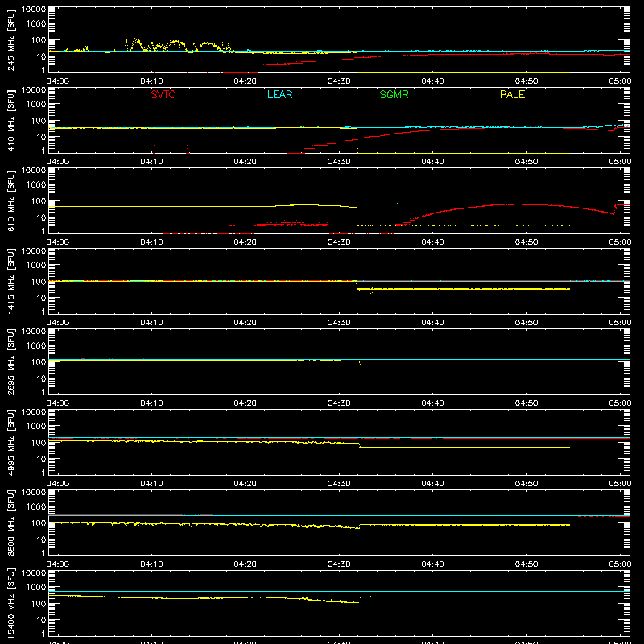This screenshot has width=644, height=644.
Task: Click the 10 y-axis value in 1415 MHz panel
Action: (41, 298)
